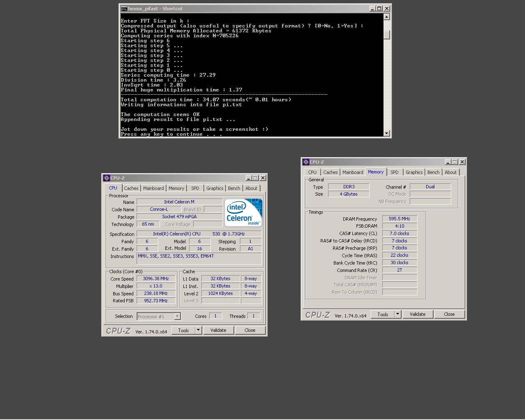Select CPU tab in left CPU-Z window
Viewport: 525px width, 420px height.
(113, 188)
